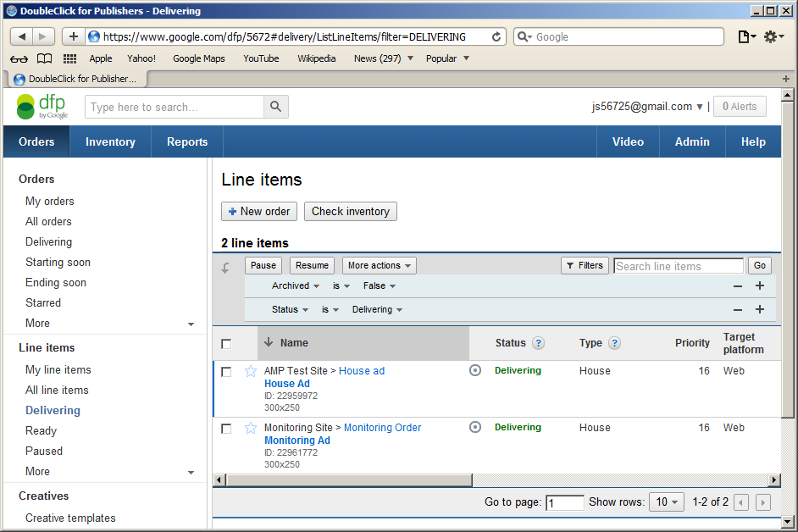Click the horizontal table scrollbar thumb
The image size is (798, 532).
350,479
